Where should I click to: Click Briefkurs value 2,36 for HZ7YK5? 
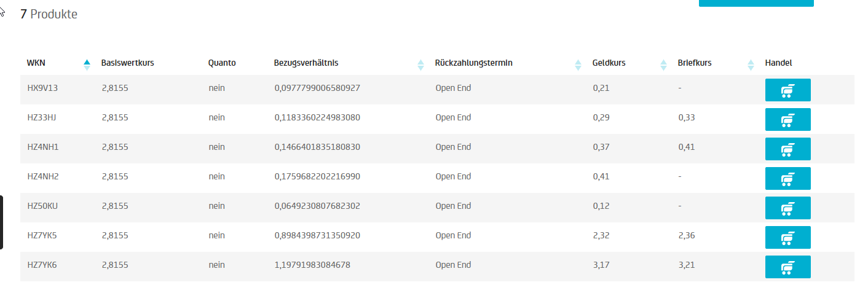point(686,235)
